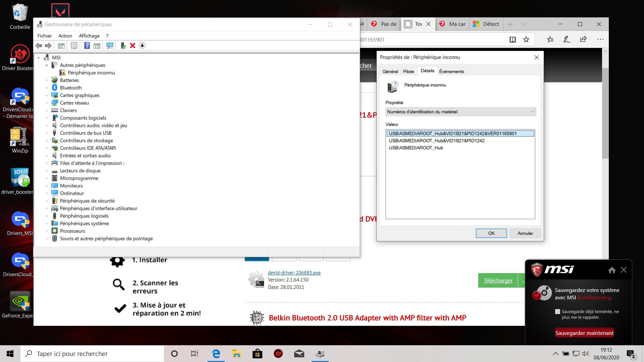Image resolution: width=644 pixels, height=362 pixels.
Task: Open the Mail app from the taskbar
Action: click(299, 354)
